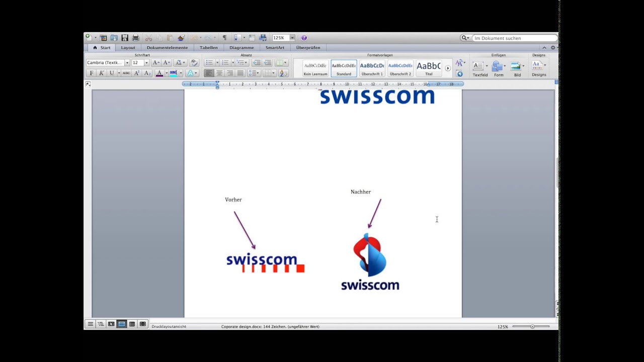
Task: Switch to Start ribbon tab
Action: [101, 48]
